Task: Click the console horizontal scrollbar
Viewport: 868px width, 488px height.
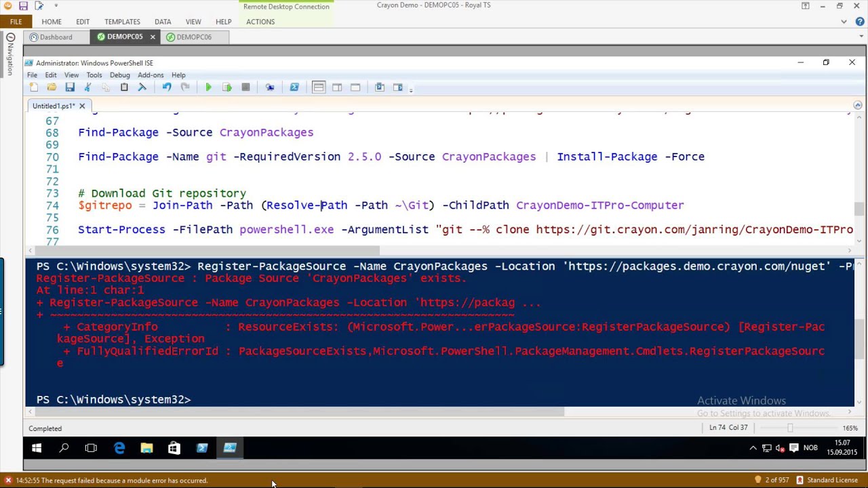Action: pos(301,412)
